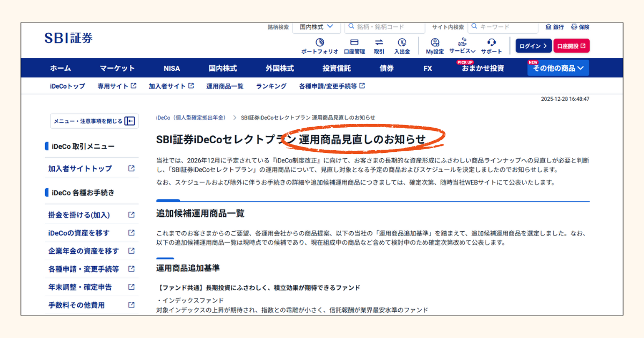Select the NISA navigation tab
This screenshot has width=644, height=338.
(x=172, y=68)
